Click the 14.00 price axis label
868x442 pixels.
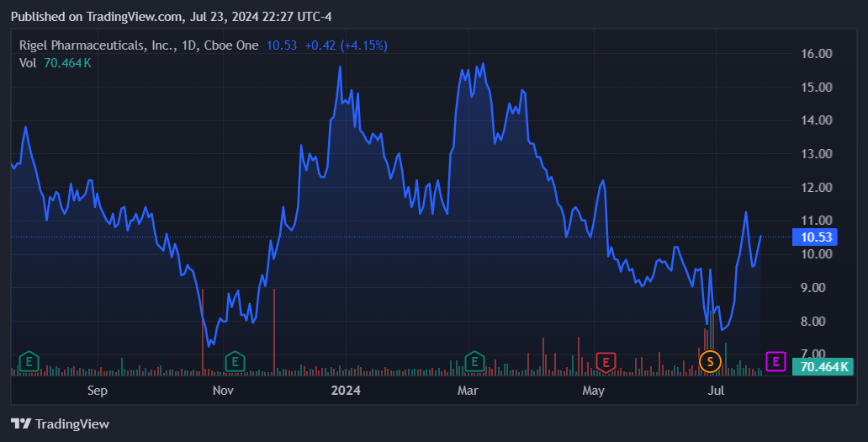click(x=817, y=120)
